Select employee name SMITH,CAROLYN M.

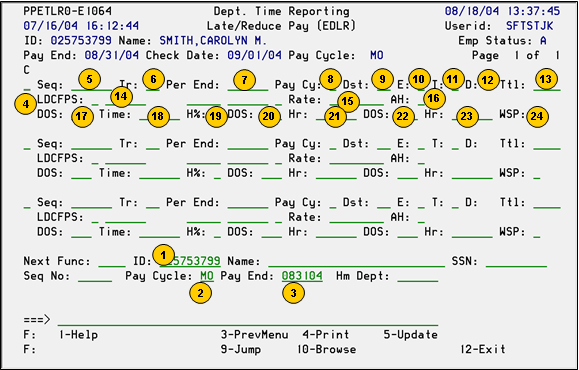tap(213, 40)
